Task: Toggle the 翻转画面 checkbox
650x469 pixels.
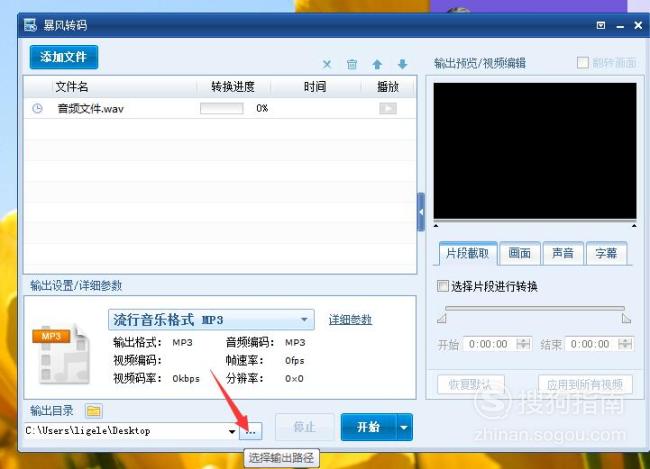Action: (582, 63)
